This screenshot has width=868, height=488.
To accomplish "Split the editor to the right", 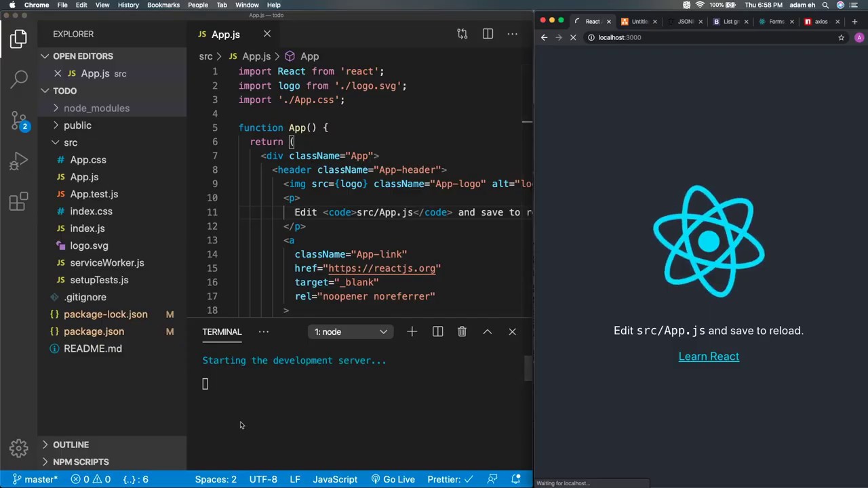I will (488, 34).
